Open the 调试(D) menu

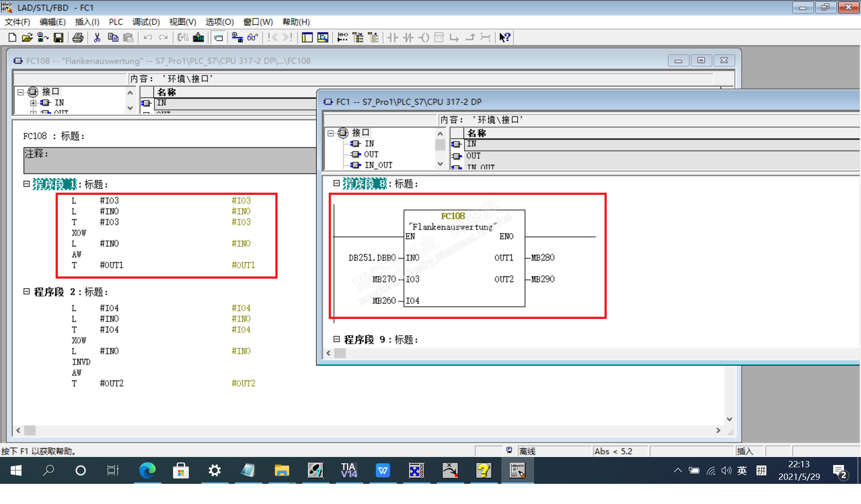click(146, 22)
